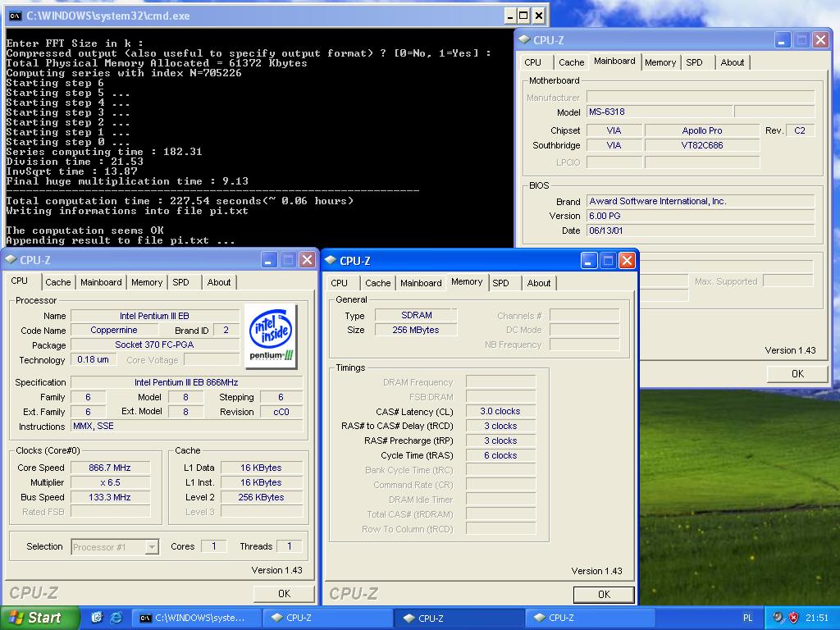The width and height of the screenshot is (840, 630).
Task: Click the Cycle Time value 6 clocks
Action: click(x=500, y=455)
